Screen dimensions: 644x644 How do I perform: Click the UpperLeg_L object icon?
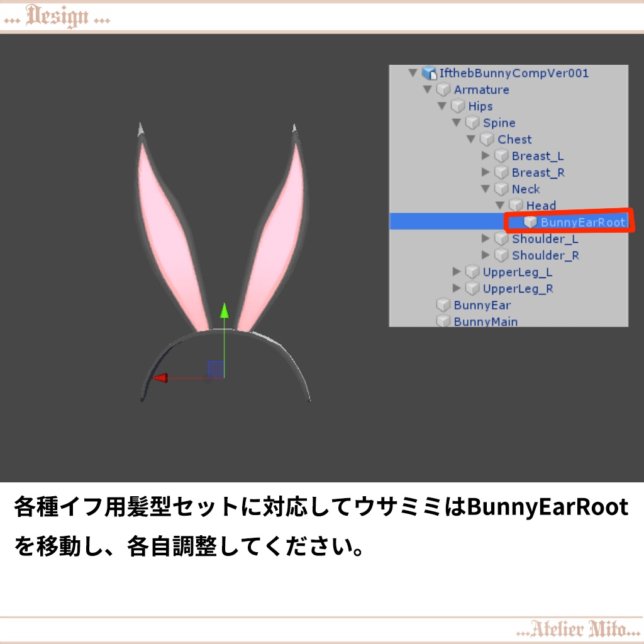(x=472, y=272)
